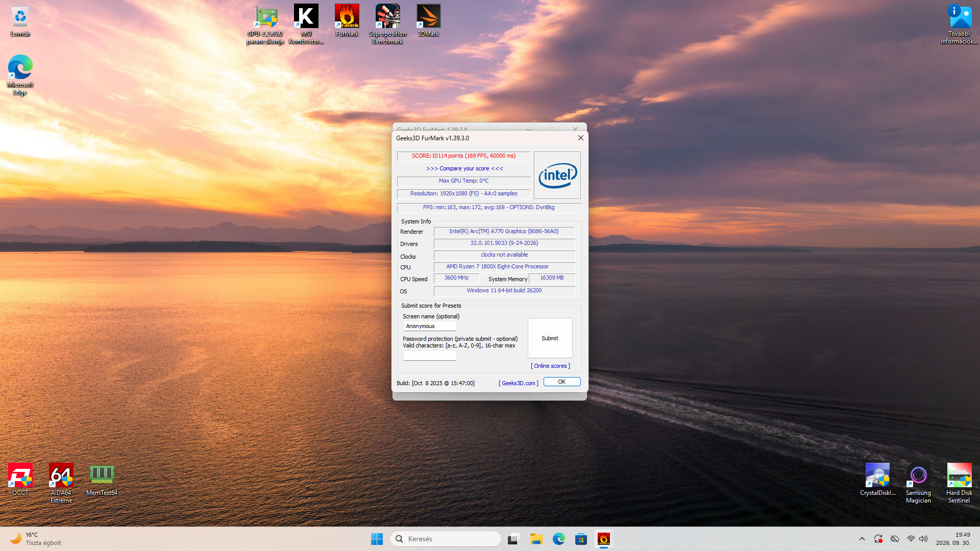980x551 pixels.
Task: Open the weather widget showing 16°C
Action: pos(36,539)
